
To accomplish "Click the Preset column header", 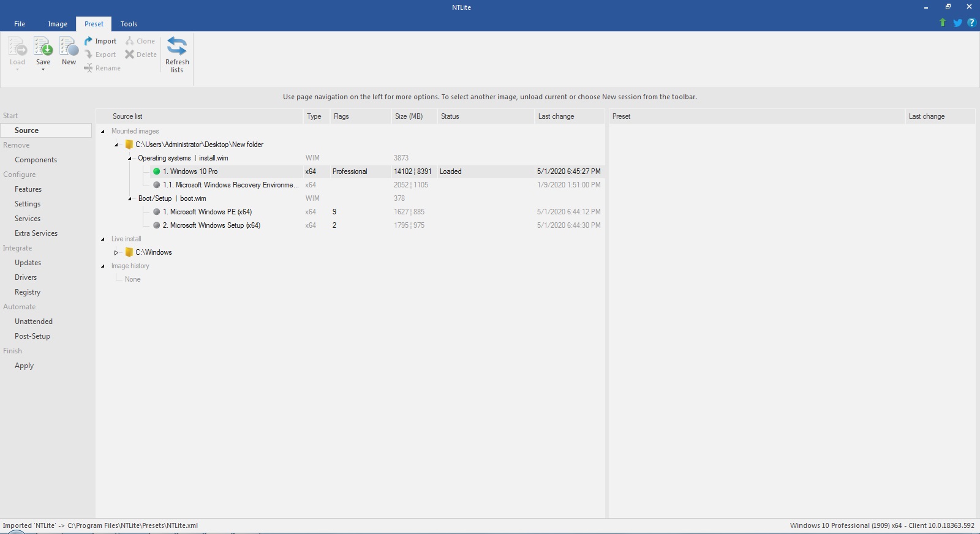I will click(x=756, y=116).
